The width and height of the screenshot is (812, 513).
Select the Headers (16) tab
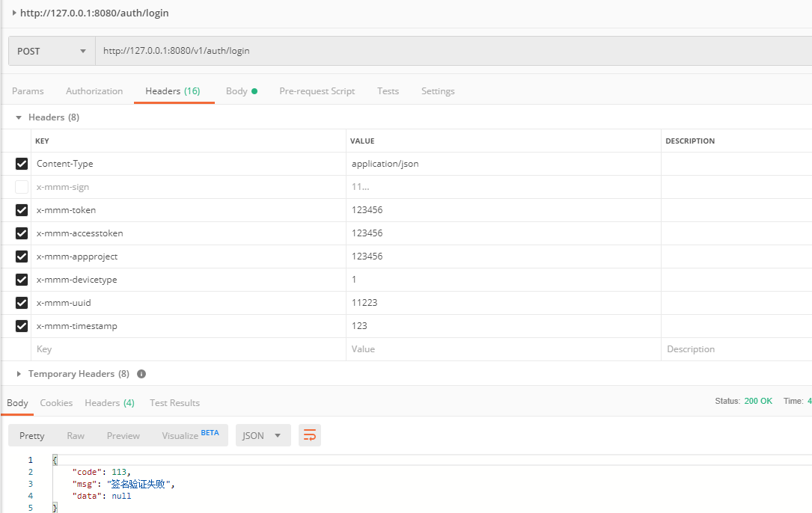(x=172, y=91)
